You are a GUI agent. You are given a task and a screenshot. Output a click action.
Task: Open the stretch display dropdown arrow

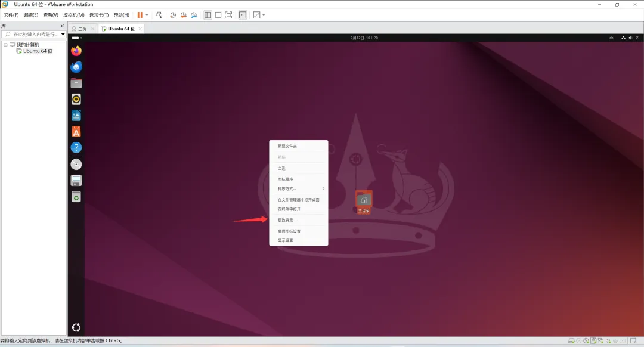click(264, 15)
